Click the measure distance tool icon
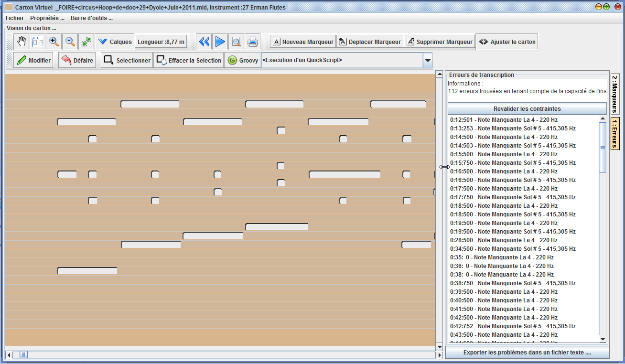 (38, 42)
